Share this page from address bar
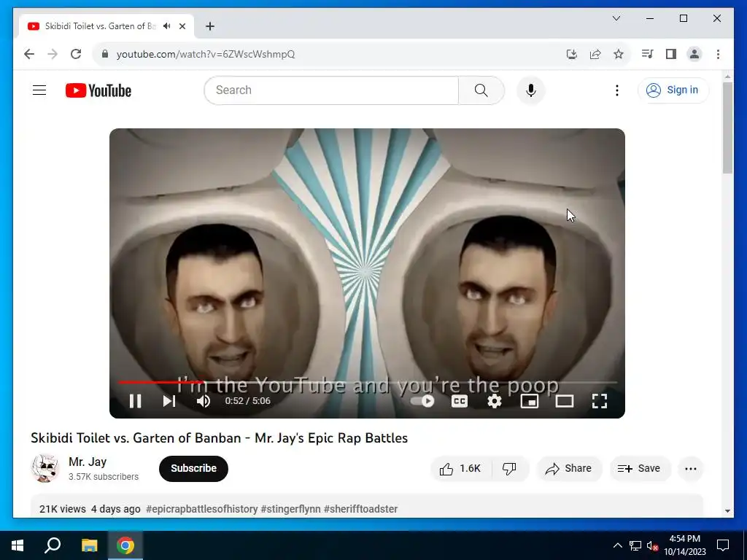The width and height of the screenshot is (747, 560). (x=595, y=54)
